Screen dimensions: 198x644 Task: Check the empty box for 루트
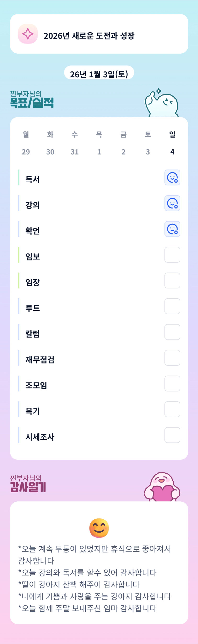point(172,306)
